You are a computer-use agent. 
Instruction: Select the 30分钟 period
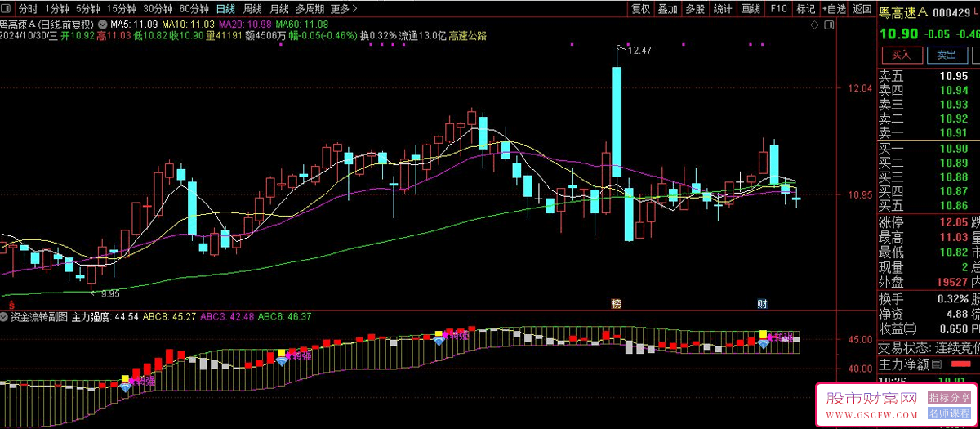tap(158, 9)
